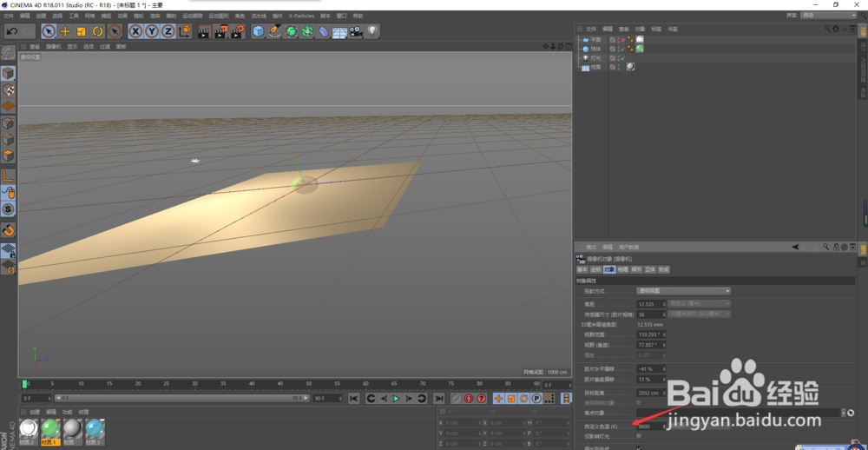Open the X-Particles menu
The height and width of the screenshot is (450, 868).
(x=300, y=16)
